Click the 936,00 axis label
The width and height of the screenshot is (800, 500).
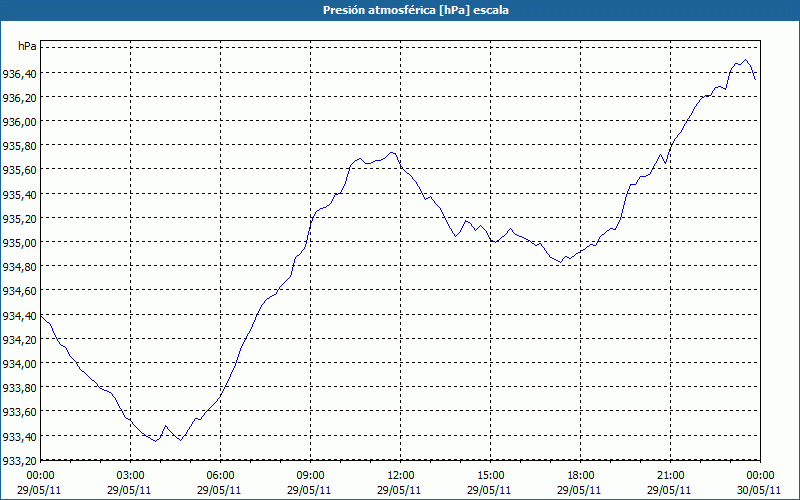[x=19, y=122]
